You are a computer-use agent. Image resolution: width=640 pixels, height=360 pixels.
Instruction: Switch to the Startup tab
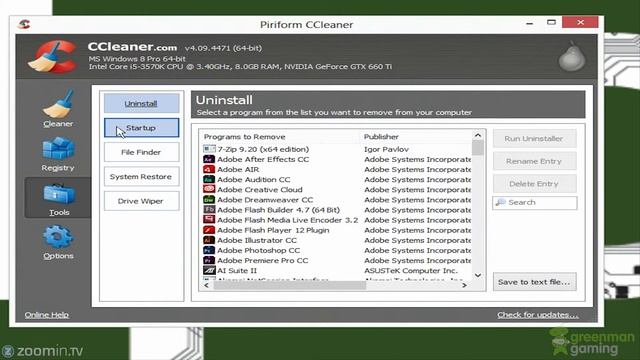tap(141, 128)
